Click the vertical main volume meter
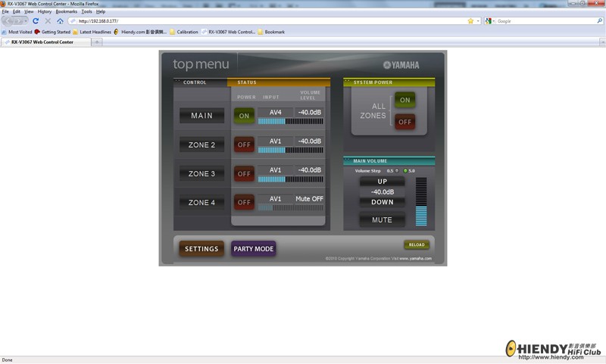606x364 pixels. tap(421, 201)
